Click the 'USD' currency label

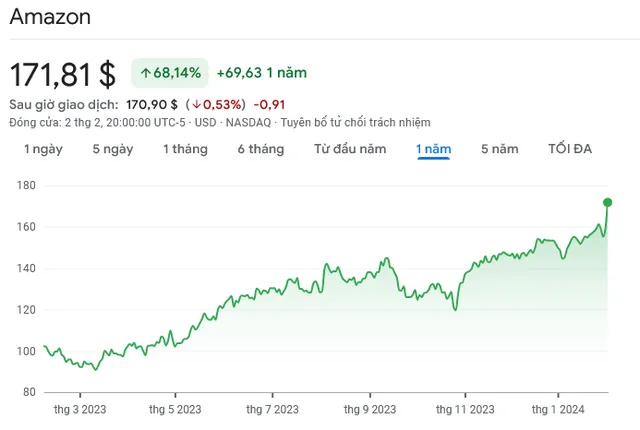(x=205, y=122)
